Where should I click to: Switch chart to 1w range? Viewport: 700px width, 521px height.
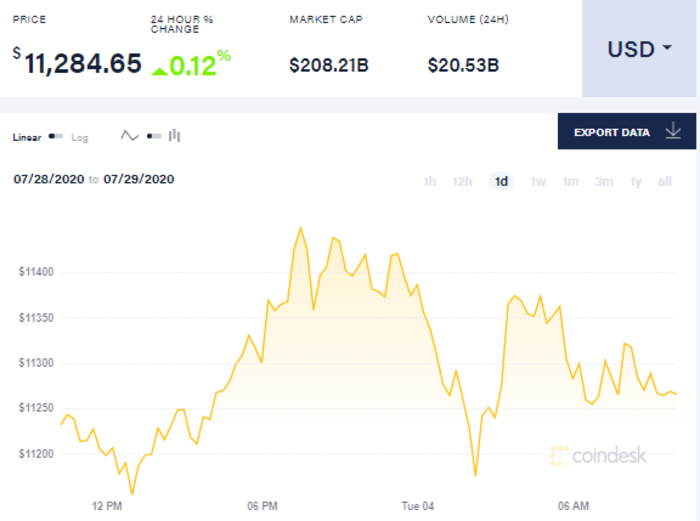(x=538, y=181)
